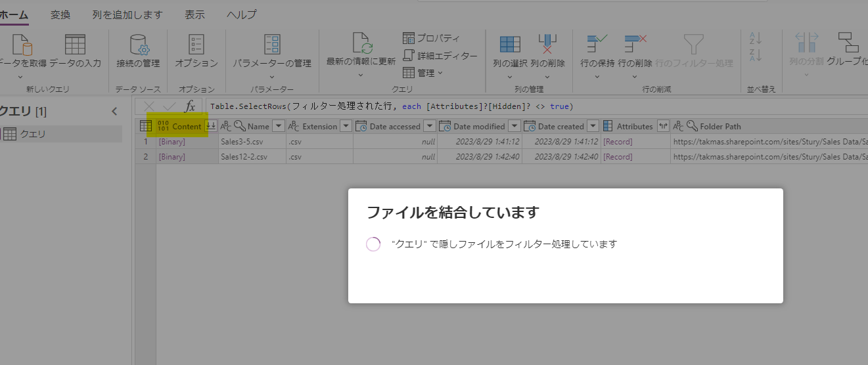Open 接続の管理 (Manage connections)
Screen dimensions: 868x365
pyautogui.click(x=138, y=52)
